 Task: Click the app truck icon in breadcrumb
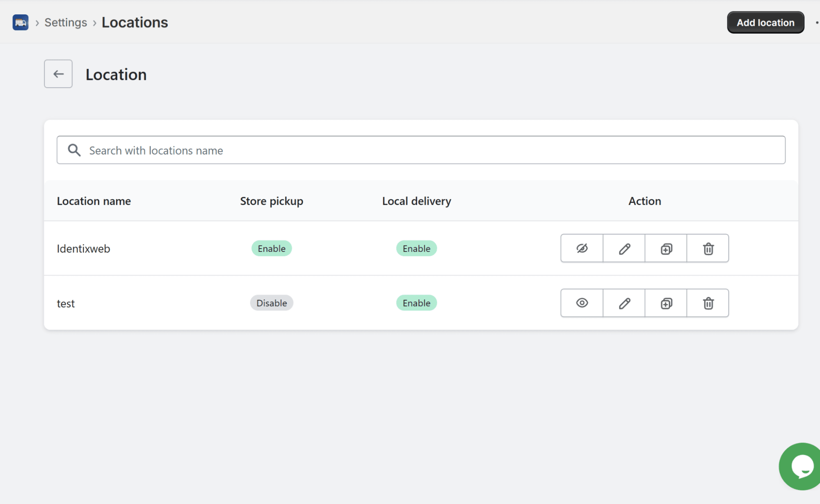pos(21,23)
